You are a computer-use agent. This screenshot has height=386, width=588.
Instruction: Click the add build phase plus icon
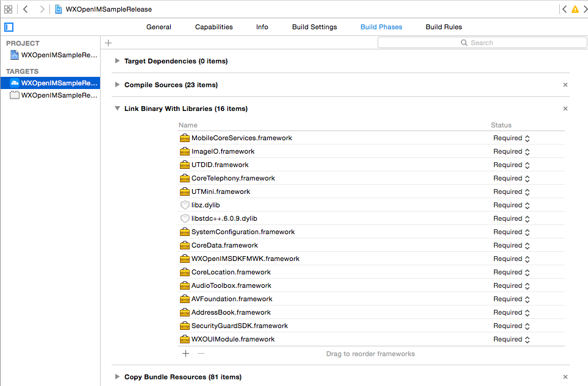109,43
